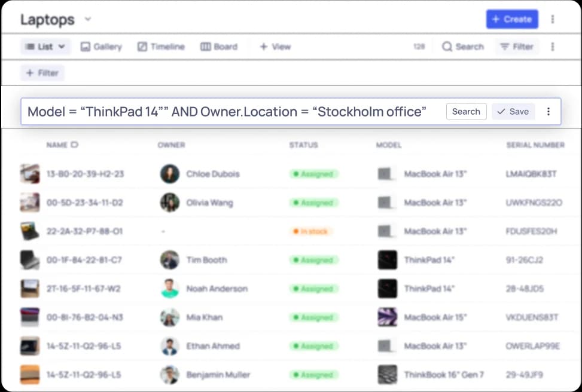Click the In stock status badge
Image resolution: width=582 pixels, height=392 pixels.
[x=312, y=231]
